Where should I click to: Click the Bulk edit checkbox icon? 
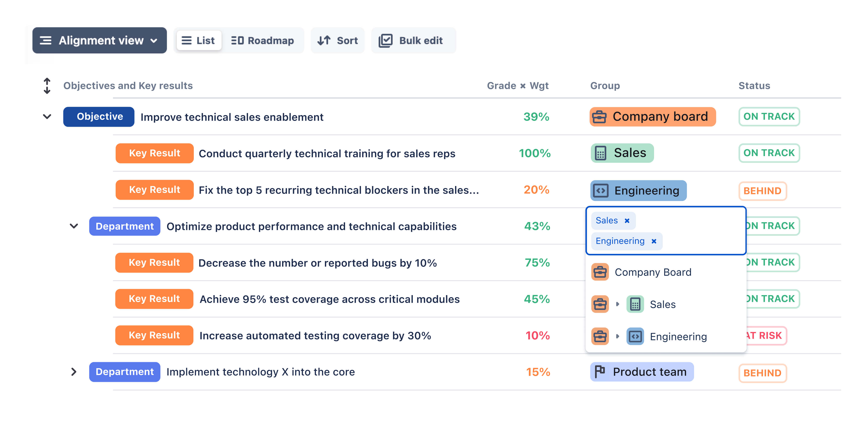click(x=385, y=40)
